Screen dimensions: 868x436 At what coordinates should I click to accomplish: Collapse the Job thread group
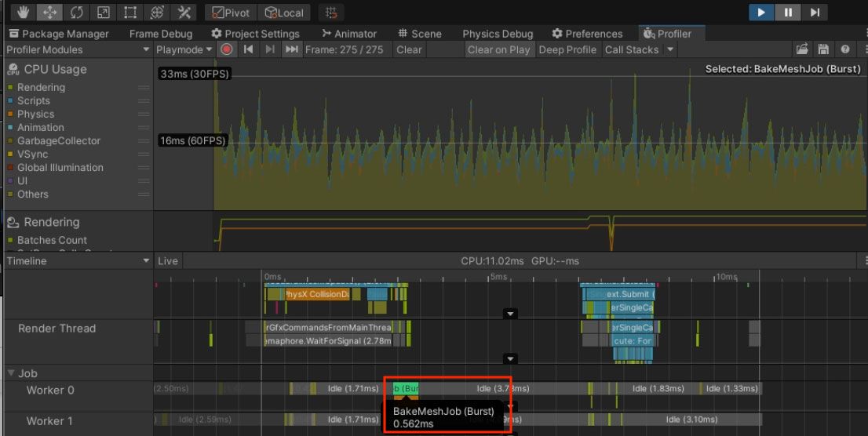click(x=10, y=373)
